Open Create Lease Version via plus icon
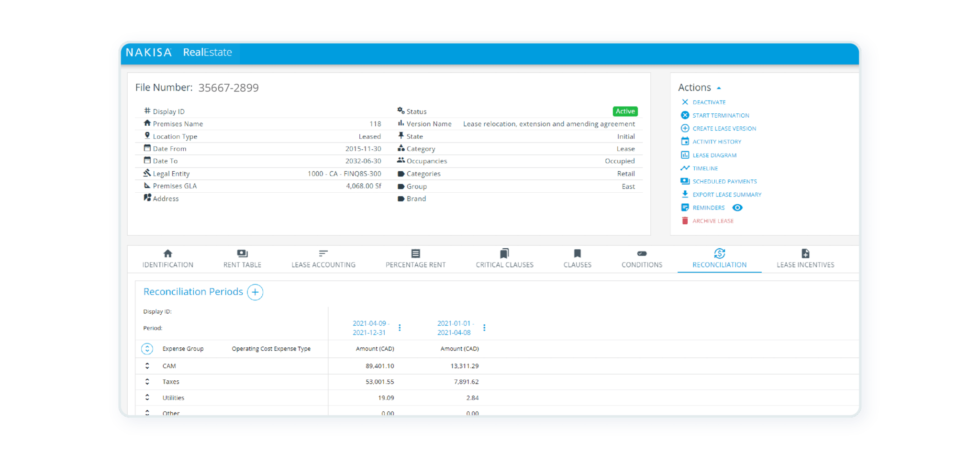The image size is (980, 474). point(684,128)
